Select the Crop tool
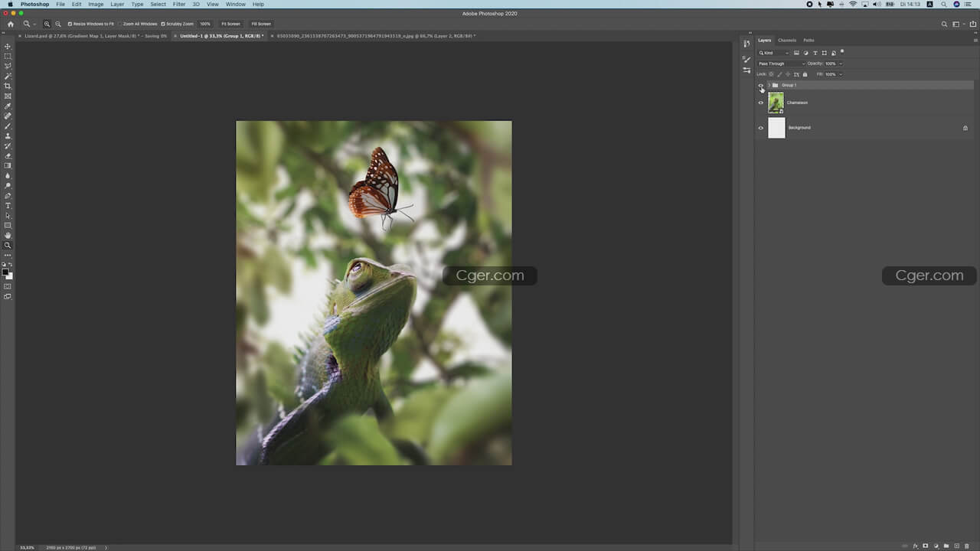980x551 pixels. pos(8,86)
